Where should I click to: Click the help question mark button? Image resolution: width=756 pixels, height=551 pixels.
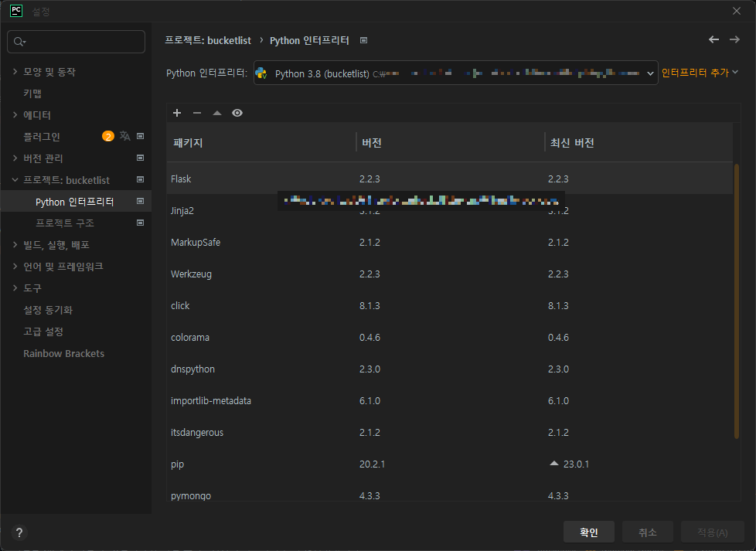coord(19,532)
